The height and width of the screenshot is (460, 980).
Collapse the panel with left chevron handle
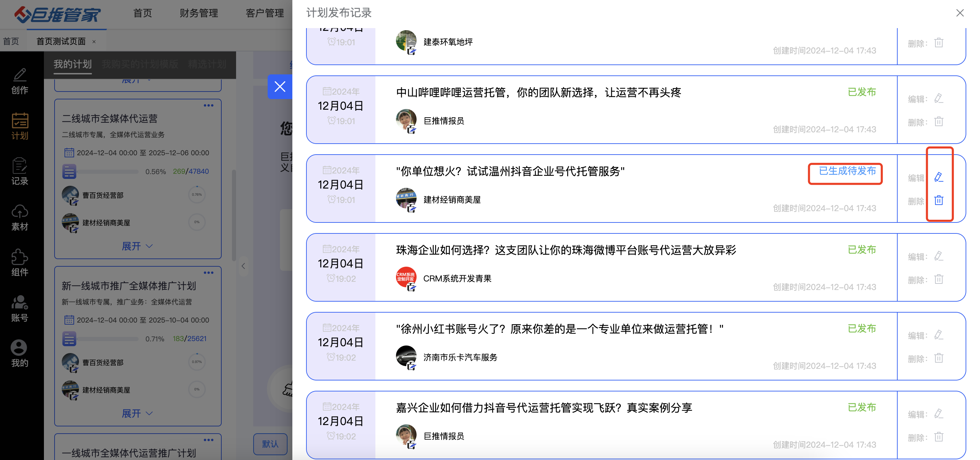[x=244, y=266]
